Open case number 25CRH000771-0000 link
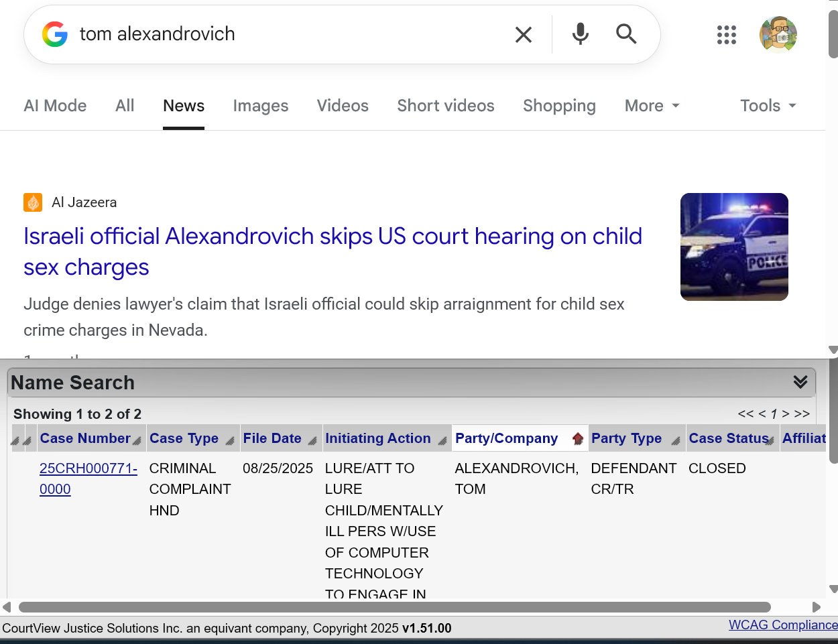838x644 pixels. [x=88, y=478]
